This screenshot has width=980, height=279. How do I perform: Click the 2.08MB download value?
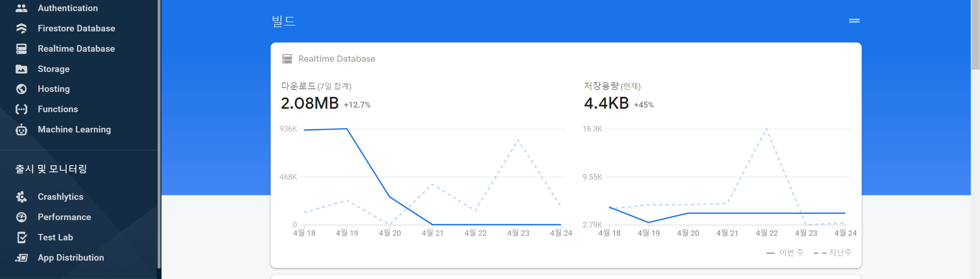pyautogui.click(x=310, y=103)
